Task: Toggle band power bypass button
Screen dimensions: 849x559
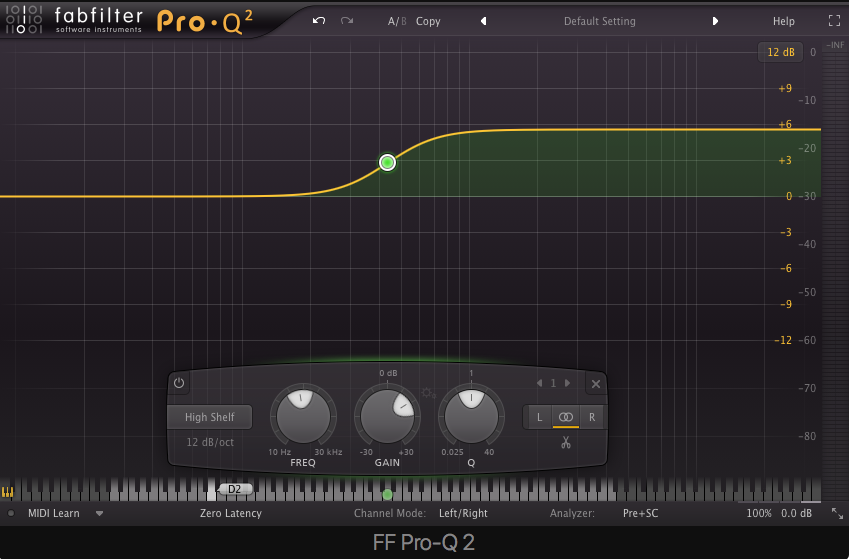Action: tap(179, 383)
